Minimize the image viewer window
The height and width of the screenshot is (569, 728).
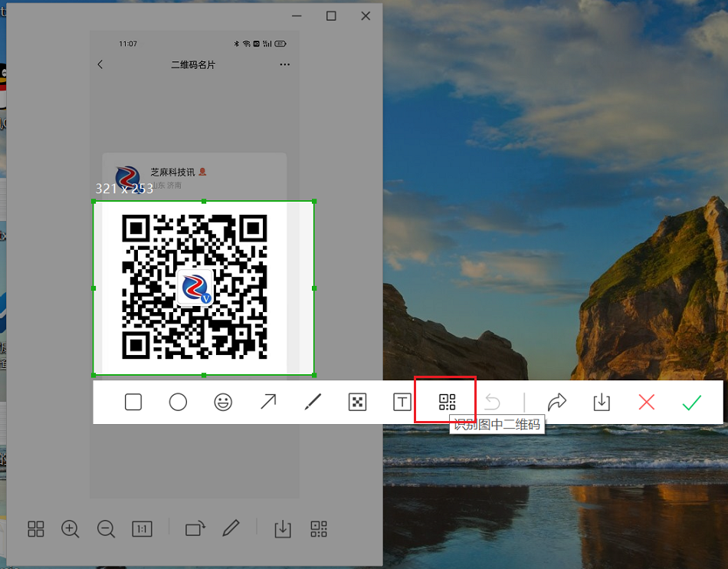coord(297,16)
